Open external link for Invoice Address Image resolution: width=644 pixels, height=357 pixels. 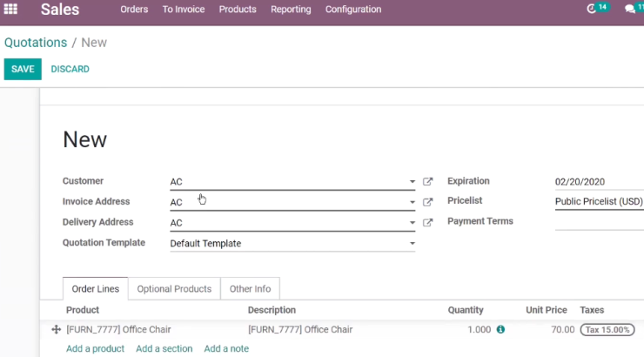click(x=427, y=202)
